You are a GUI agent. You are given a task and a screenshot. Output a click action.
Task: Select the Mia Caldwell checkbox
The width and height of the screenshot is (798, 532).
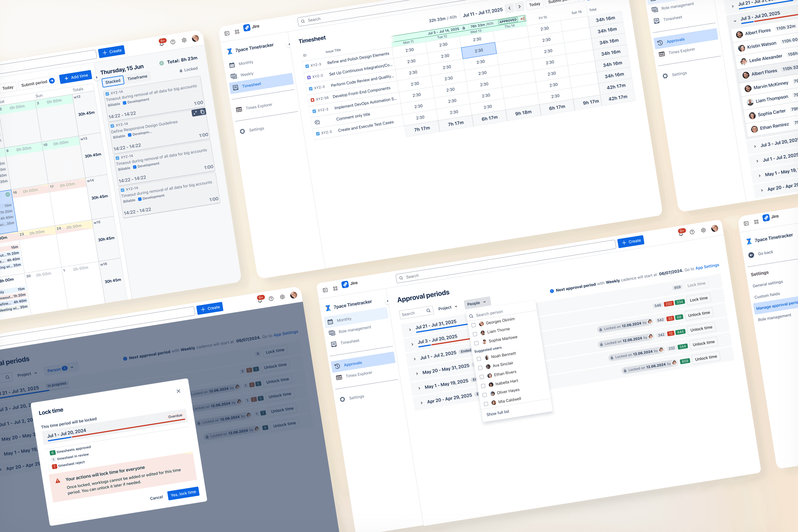[x=486, y=404]
